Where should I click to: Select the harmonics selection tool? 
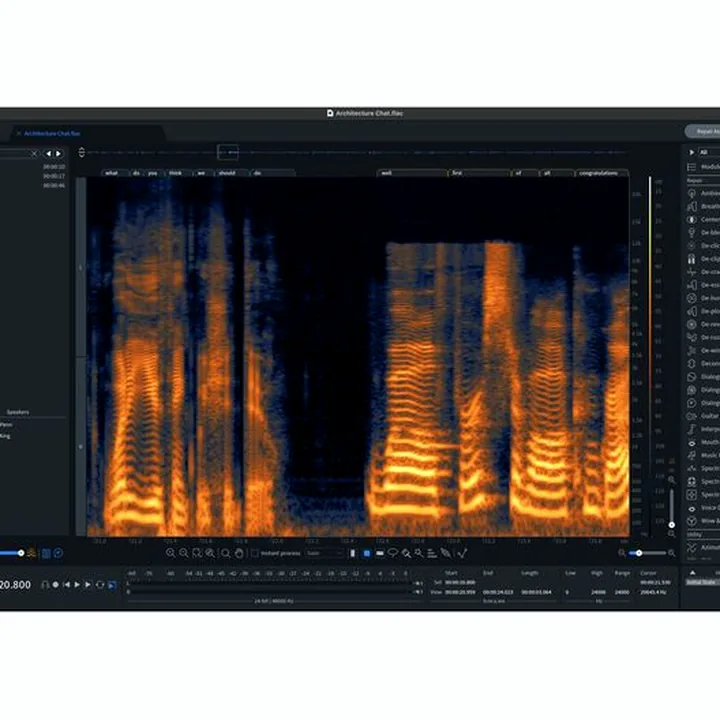[x=432, y=553]
